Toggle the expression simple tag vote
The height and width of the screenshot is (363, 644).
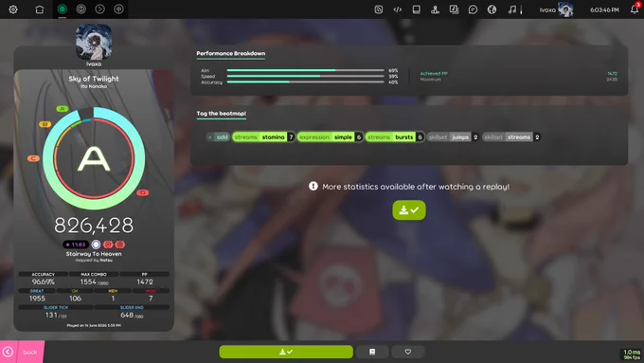click(x=331, y=136)
